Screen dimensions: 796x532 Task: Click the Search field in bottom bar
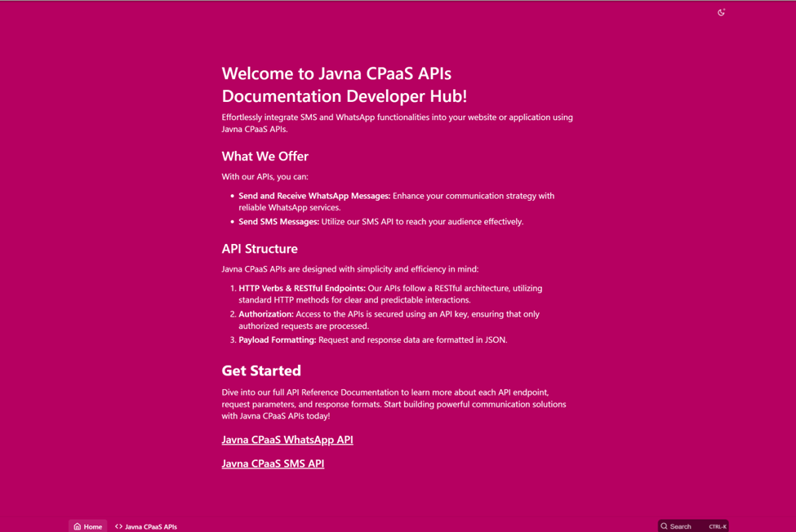click(693, 526)
